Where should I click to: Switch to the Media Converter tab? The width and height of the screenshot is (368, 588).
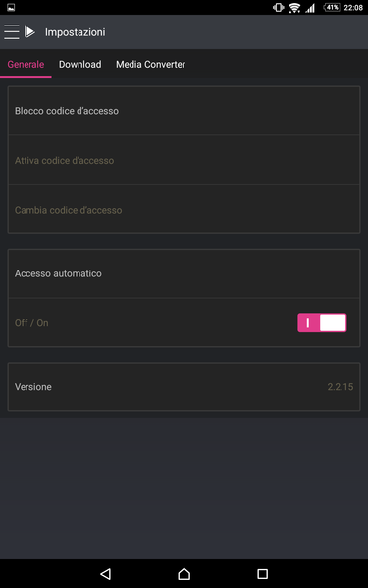150,64
